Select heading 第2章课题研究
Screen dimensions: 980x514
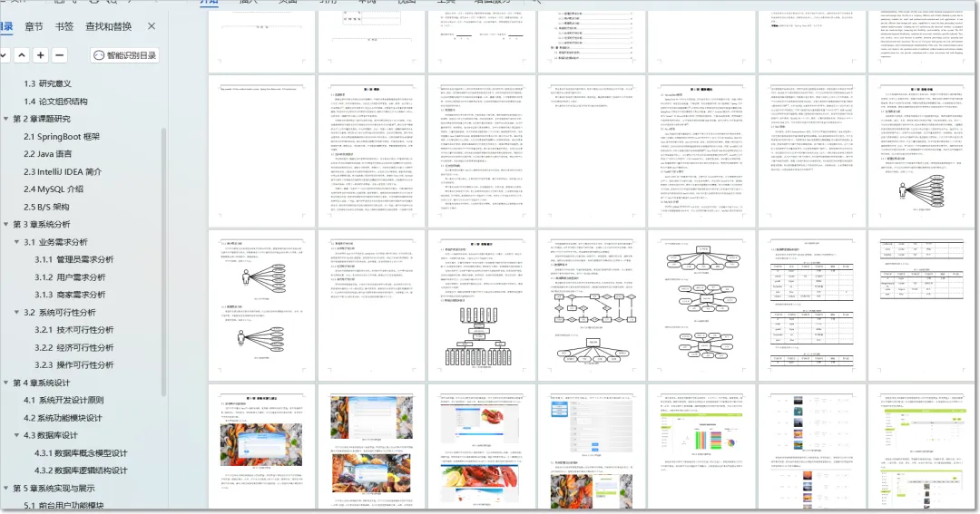(42, 119)
